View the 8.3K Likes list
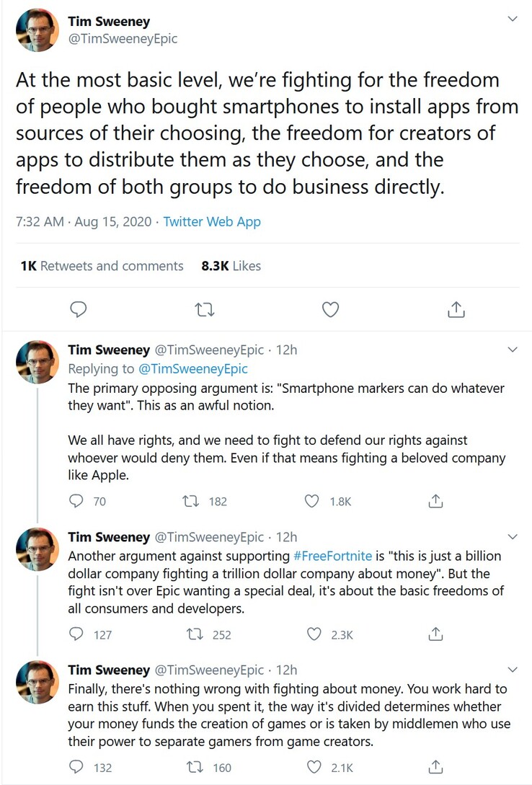Screen dimensions: 532x785 (231, 266)
